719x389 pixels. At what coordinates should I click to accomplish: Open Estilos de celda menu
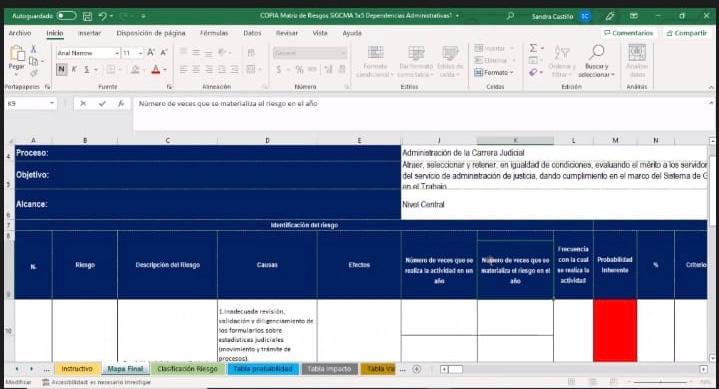[x=450, y=61]
